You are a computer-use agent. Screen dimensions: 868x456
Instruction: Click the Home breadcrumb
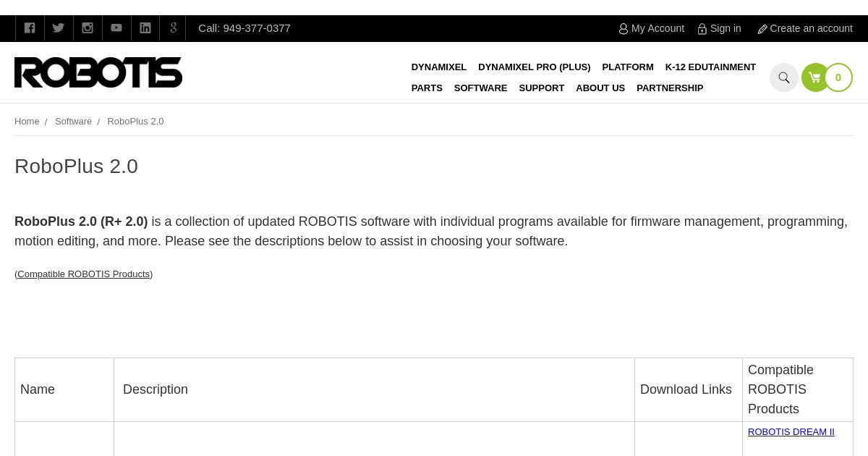point(27,121)
